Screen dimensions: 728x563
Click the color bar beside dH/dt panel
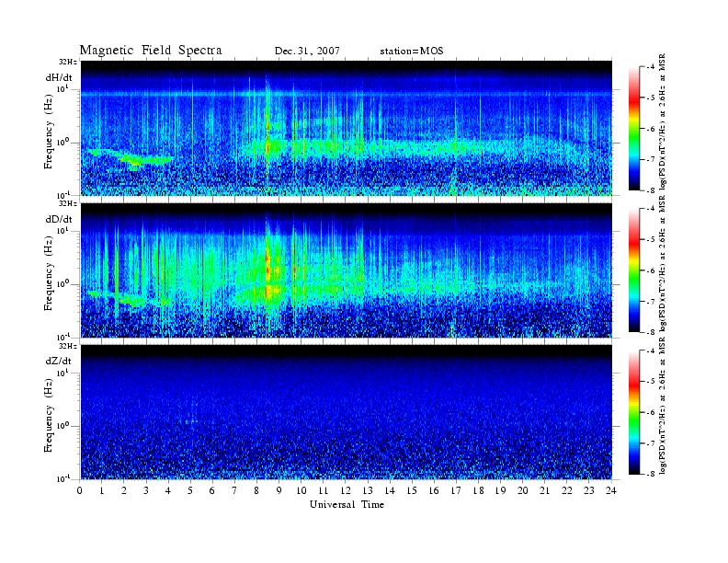[633, 129]
